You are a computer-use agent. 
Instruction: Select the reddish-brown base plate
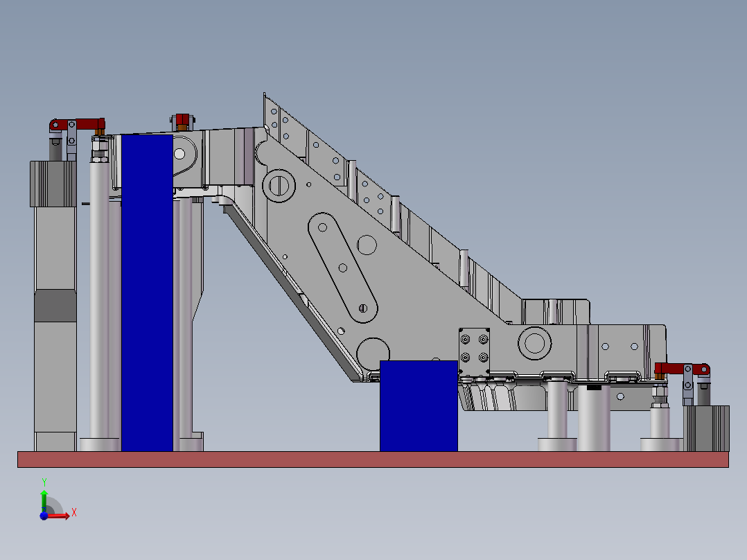click(x=373, y=460)
